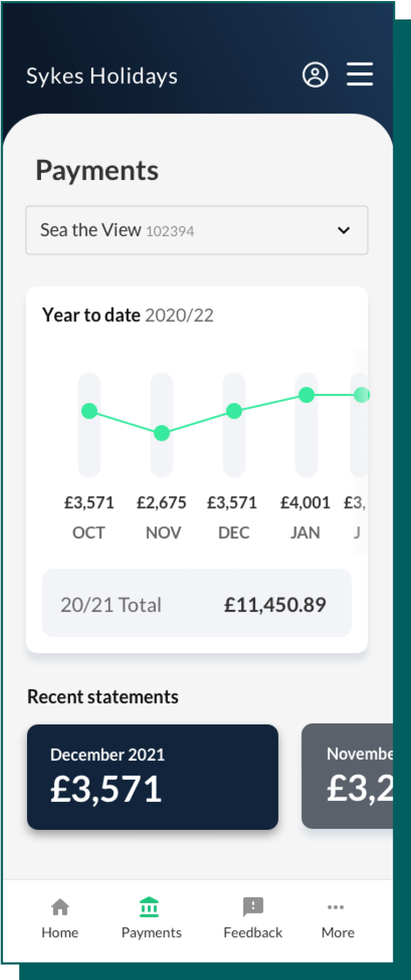This screenshot has width=411, height=980.
Task: Expand the Sea the View property dropdown
Action: tap(197, 230)
